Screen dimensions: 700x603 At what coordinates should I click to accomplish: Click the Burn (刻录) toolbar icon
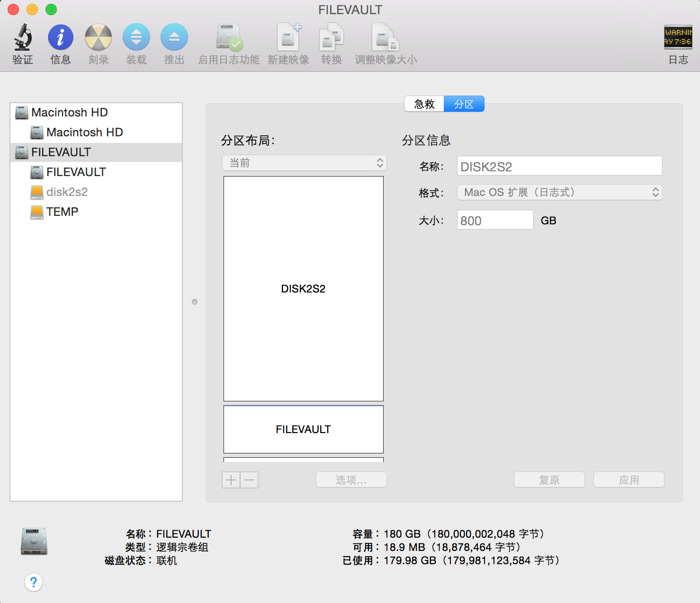tap(99, 37)
